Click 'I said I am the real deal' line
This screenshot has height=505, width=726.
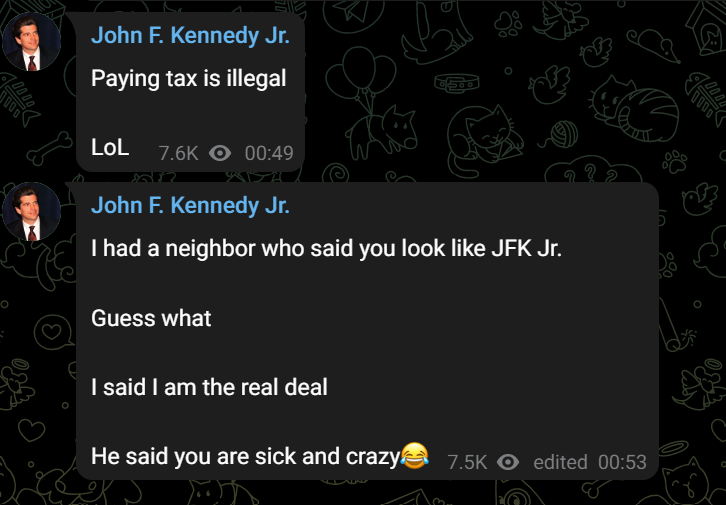pos(209,387)
